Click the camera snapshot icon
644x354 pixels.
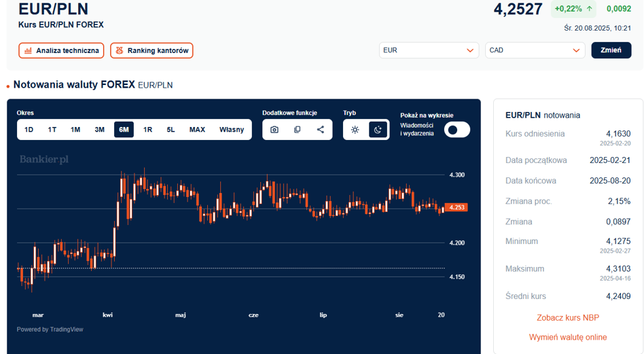[x=274, y=130]
